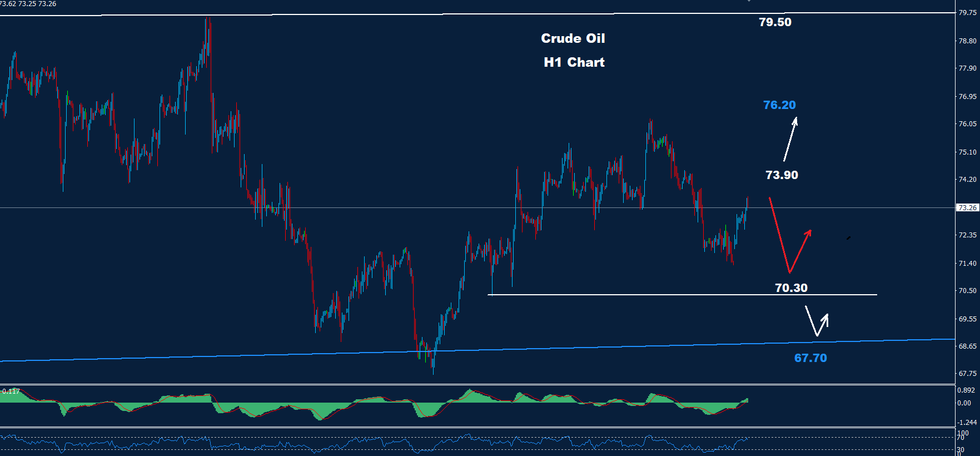Click the 73.26 current price tag
This screenshot has width=980, height=456.
(967, 207)
